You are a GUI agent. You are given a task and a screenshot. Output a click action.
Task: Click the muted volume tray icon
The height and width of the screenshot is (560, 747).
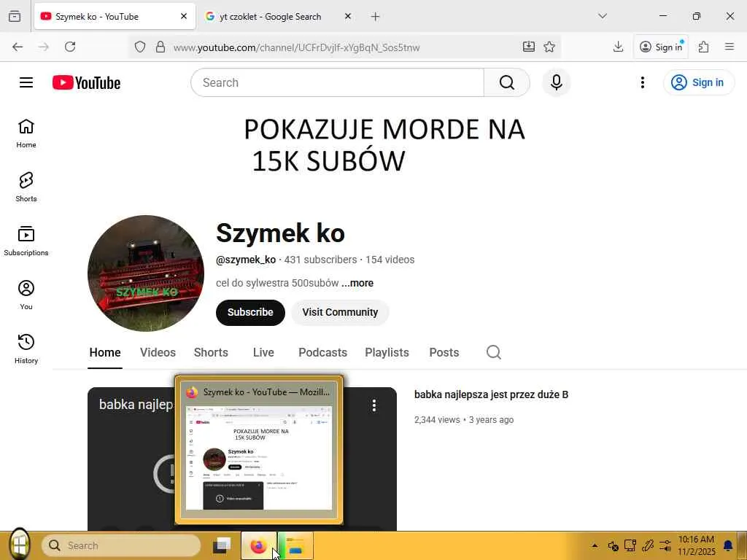pos(613,545)
